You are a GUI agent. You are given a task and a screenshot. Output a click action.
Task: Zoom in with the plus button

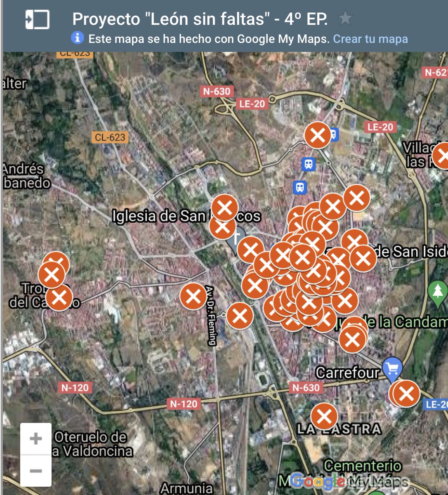tap(36, 438)
